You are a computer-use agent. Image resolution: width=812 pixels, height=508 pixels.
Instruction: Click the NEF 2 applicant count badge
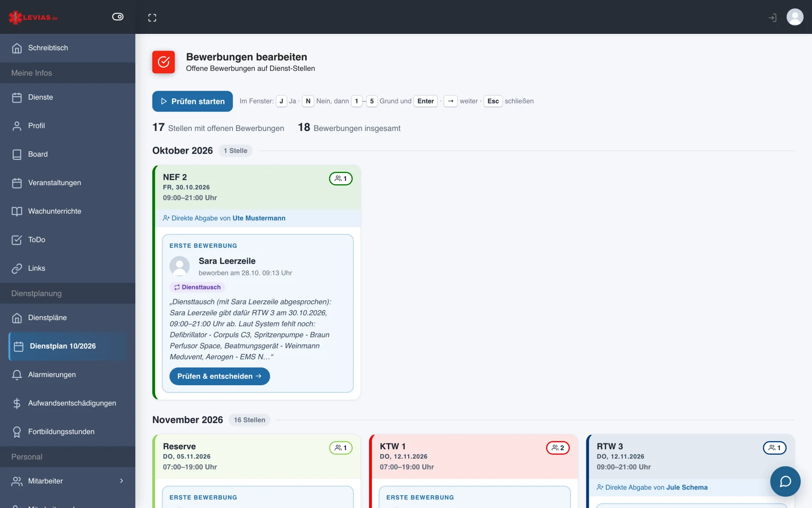click(341, 179)
